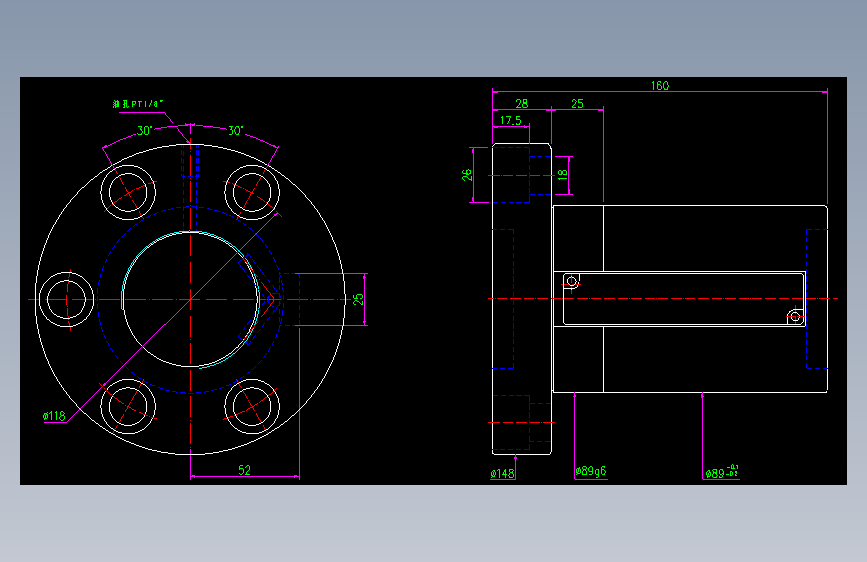Select the 18 vertical dimension text
The width and height of the screenshot is (867, 562).
point(562,174)
